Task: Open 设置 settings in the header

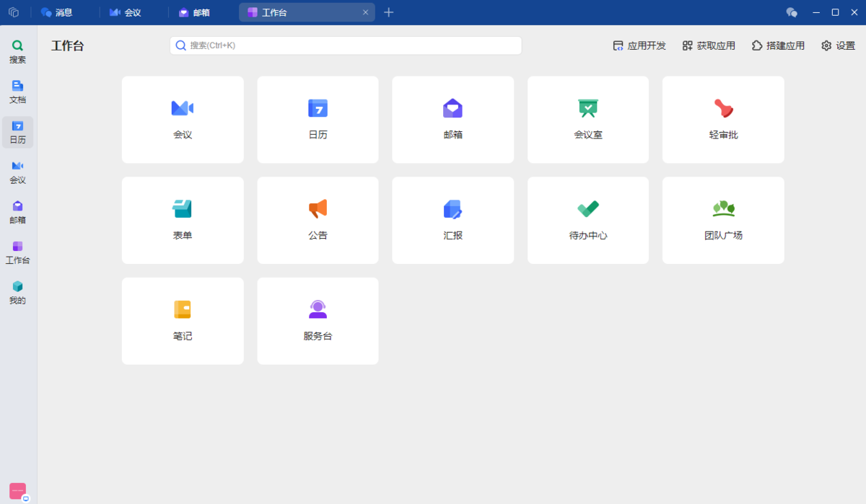Action: pos(838,45)
